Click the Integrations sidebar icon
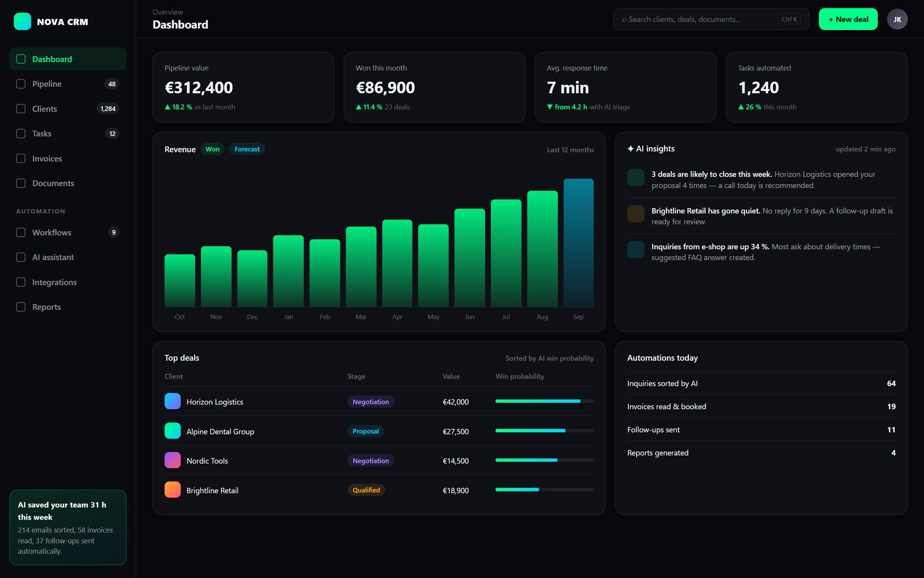Screen dimensions: 924x578 (21, 282)
